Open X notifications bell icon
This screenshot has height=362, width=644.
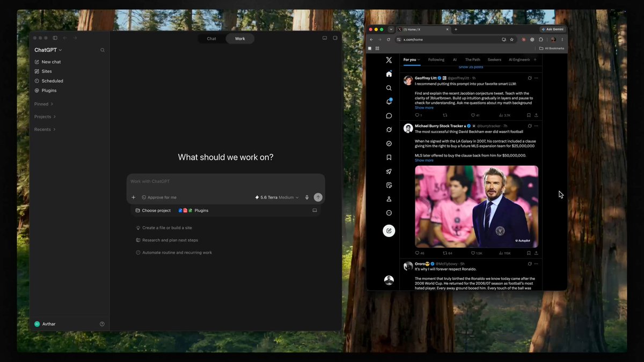click(389, 101)
